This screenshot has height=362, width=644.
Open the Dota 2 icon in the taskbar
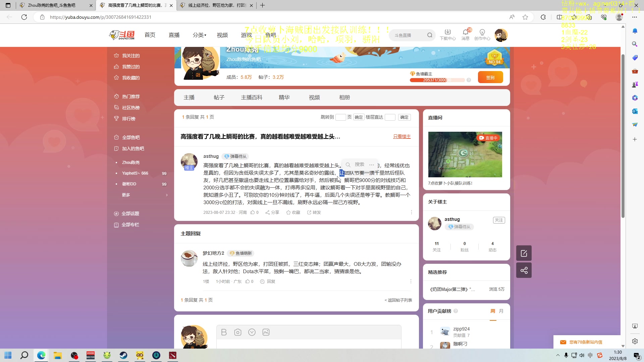[x=173, y=355]
